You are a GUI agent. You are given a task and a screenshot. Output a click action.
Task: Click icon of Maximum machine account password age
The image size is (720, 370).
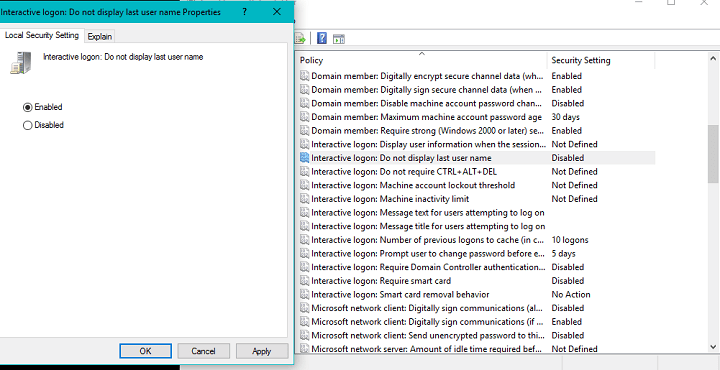(304, 117)
